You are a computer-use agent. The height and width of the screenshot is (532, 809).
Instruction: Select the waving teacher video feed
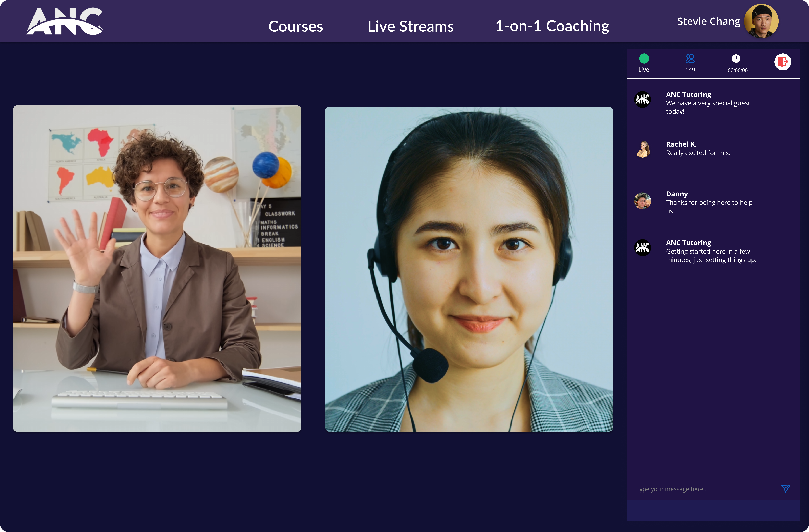coord(157,268)
